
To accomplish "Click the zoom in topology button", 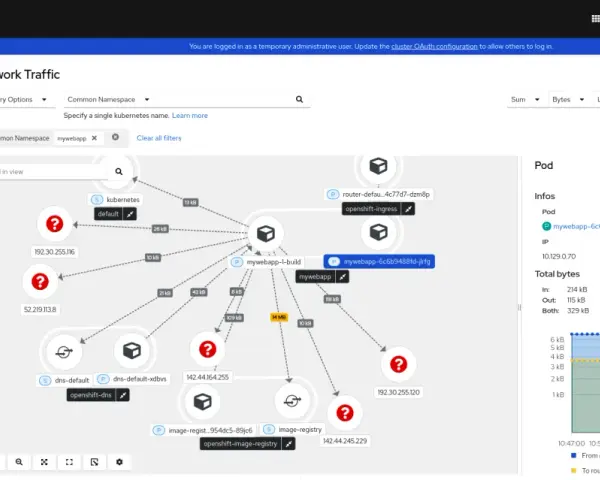I will 19,462.
